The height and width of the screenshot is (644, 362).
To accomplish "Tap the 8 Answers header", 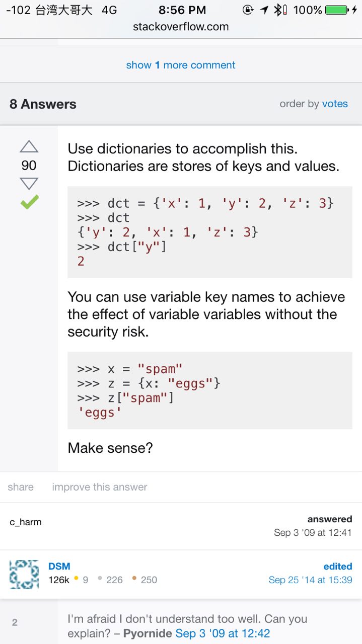I will (x=43, y=104).
